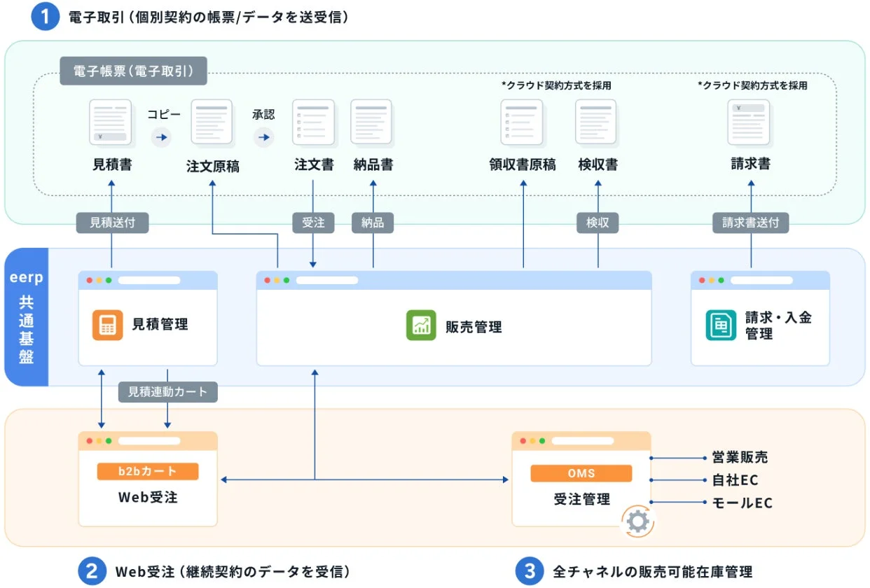
Task: Click the 見積書 document icon
Action: point(111,122)
